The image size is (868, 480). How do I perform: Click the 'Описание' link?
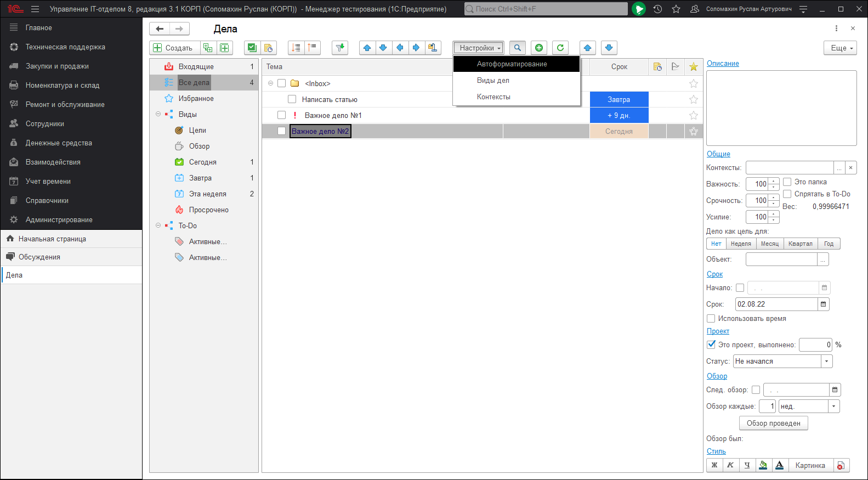tap(722, 63)
